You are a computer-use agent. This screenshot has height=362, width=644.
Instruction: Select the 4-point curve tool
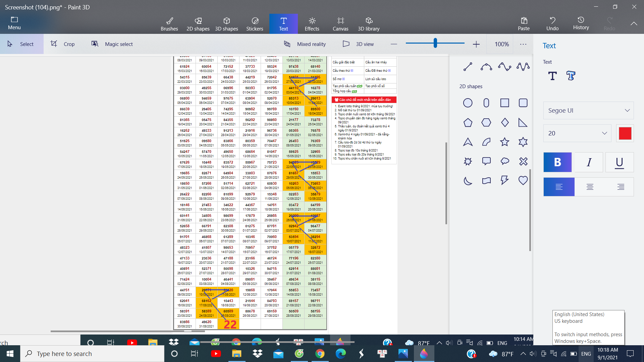(x=504, y=67)
